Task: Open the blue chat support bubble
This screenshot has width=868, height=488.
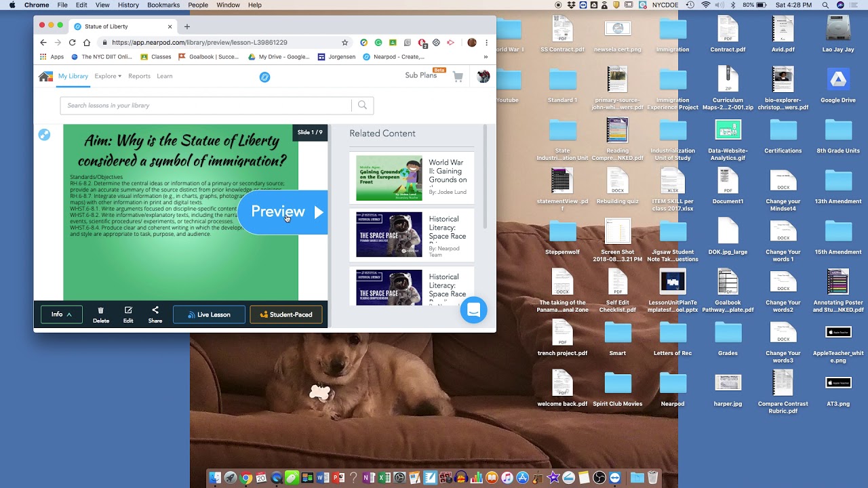Action: pos(473,310)
